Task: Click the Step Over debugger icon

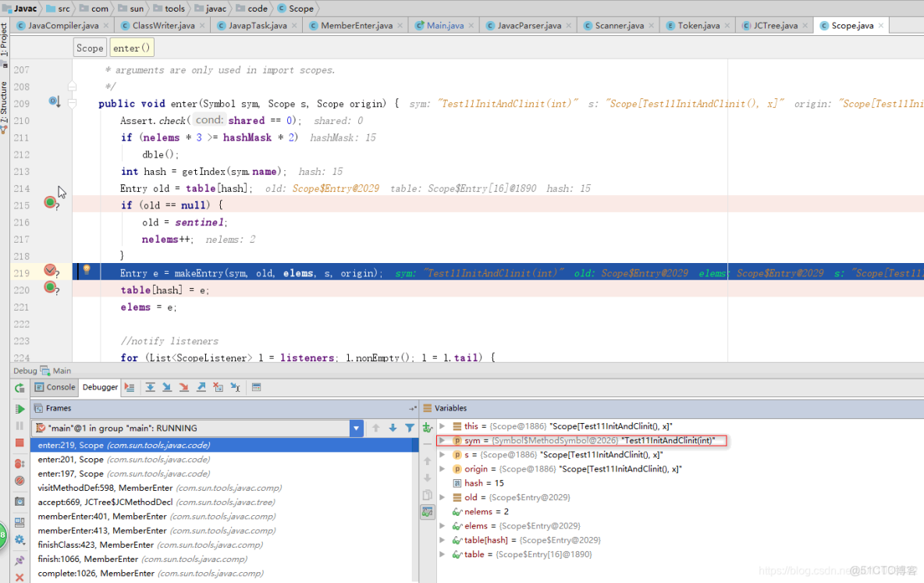Action: coord(151,387)
